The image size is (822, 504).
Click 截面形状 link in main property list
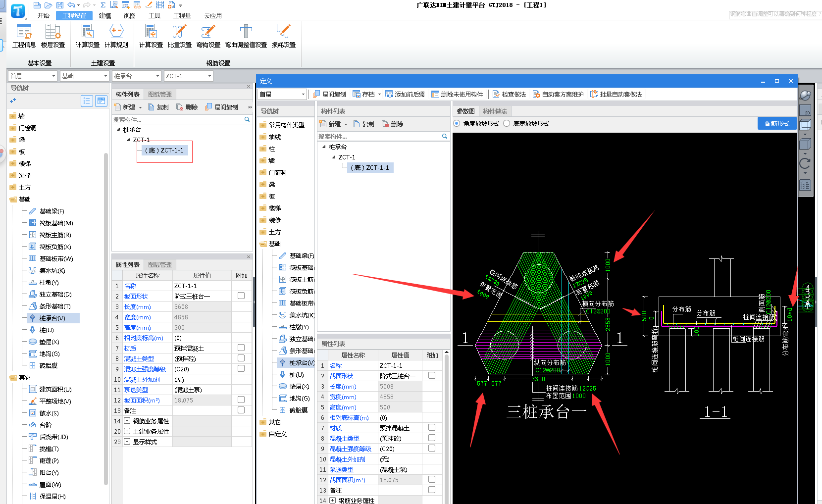point(136,296)
